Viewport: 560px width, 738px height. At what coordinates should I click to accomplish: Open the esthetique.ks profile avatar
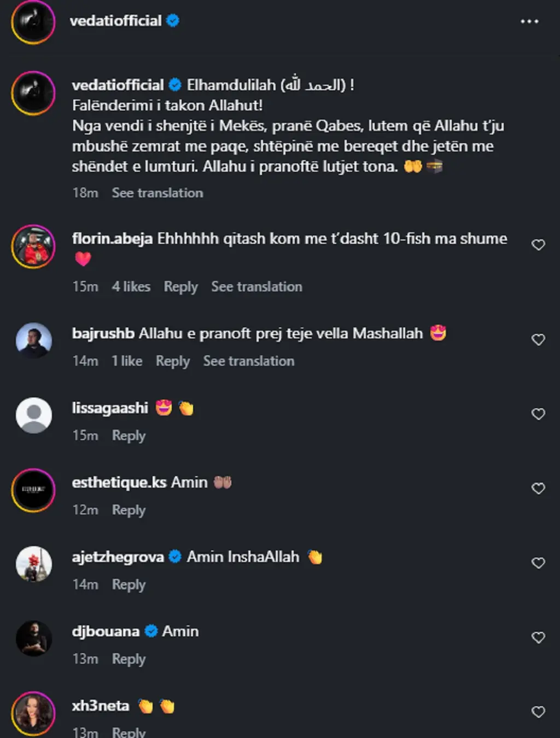pos(33,490)
